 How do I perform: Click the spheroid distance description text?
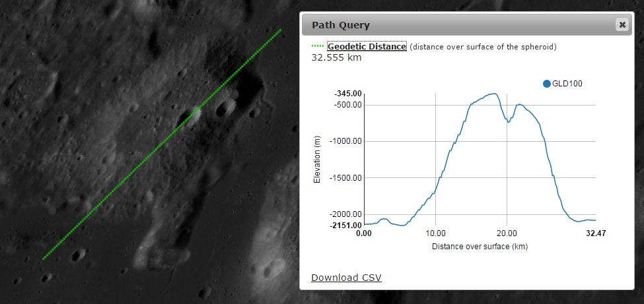tap(483, 47)
